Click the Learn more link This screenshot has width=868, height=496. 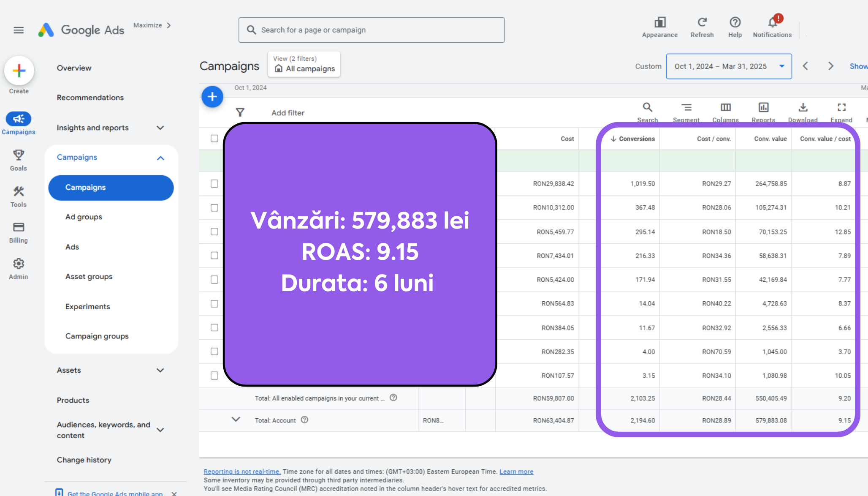(516, 471)
